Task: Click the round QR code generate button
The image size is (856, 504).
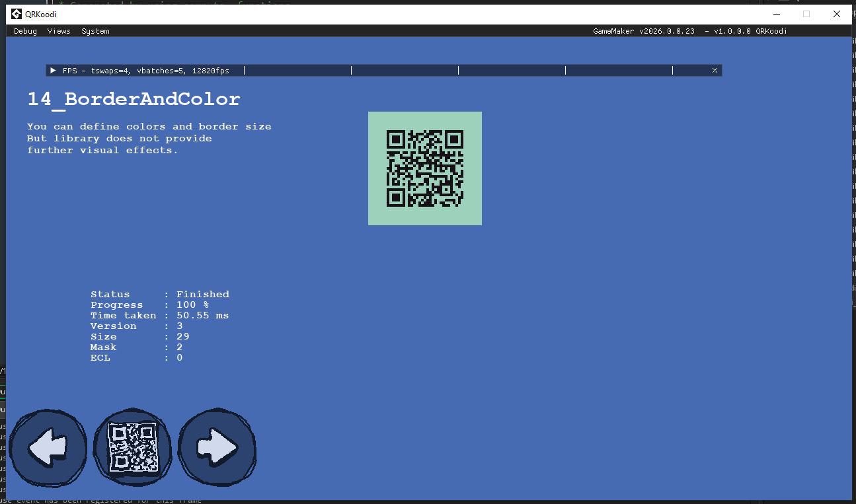Action: 133,447
